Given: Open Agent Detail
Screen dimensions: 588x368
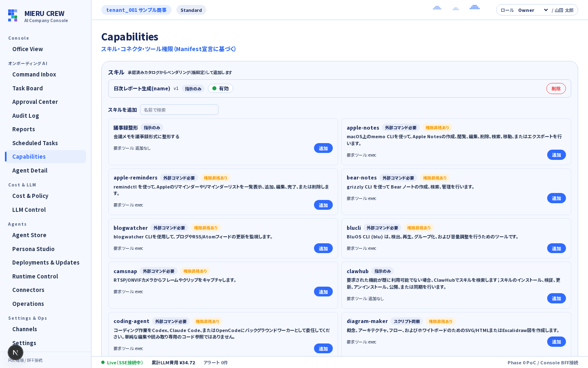Looking at the screenshot, I should pyautogui.click(x=45, y=171).
